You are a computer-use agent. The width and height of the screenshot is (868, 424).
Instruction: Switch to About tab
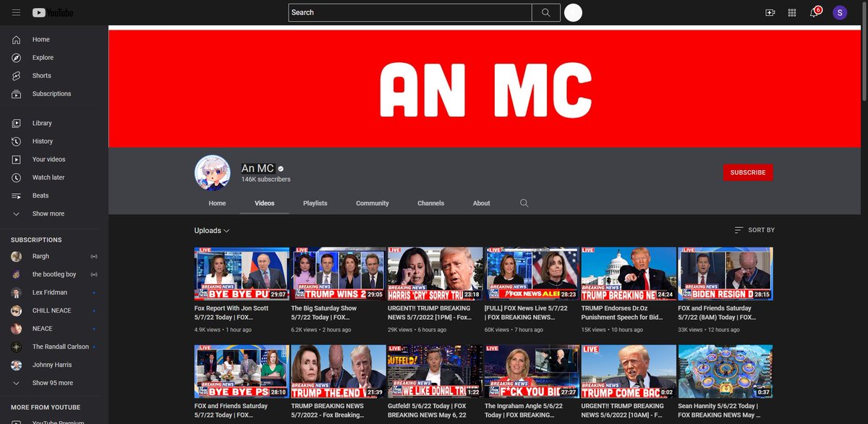(482, 203)
